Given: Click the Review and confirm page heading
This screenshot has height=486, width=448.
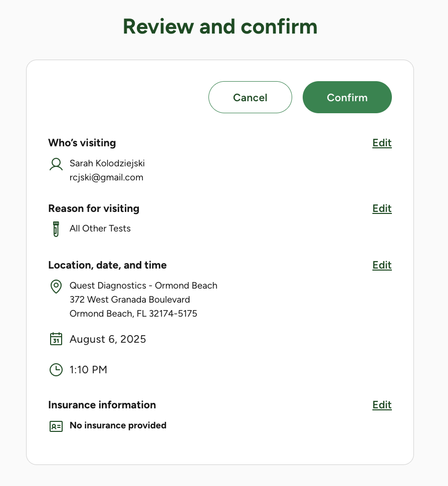Looking at the screenshot, I should pos(220,27).
